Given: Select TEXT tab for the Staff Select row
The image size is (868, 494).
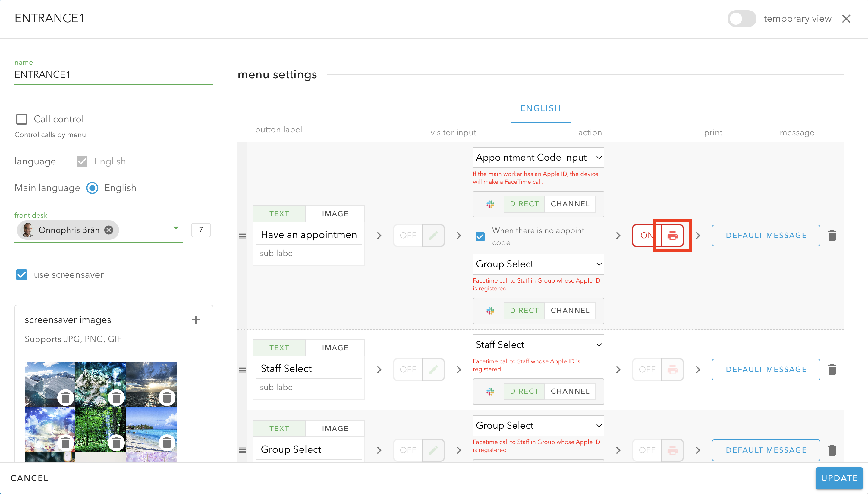Looking at the screenshot, I should [279, 348].
